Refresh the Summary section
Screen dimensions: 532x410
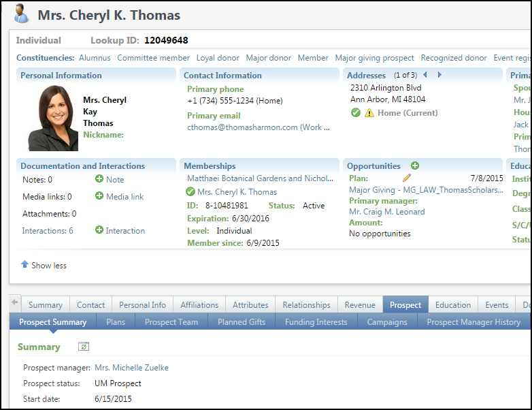pos(84,347)
